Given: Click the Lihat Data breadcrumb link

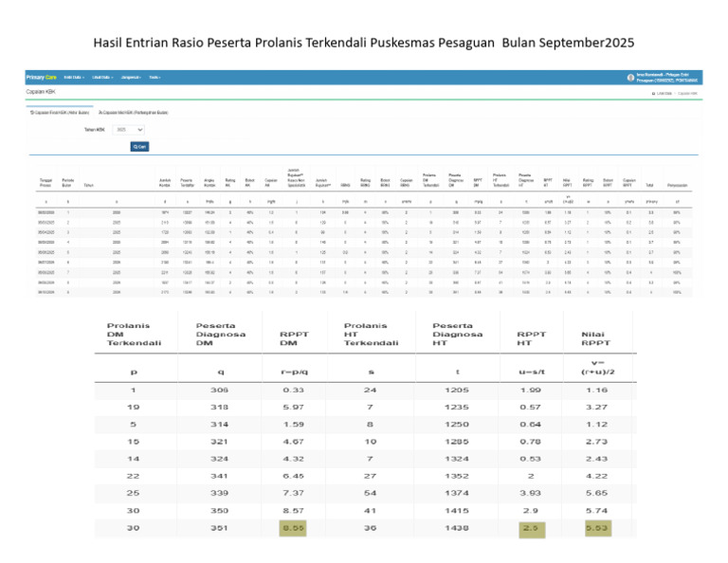Looking at the screenshot, I should pyautogui.click(x=664, y=94).
